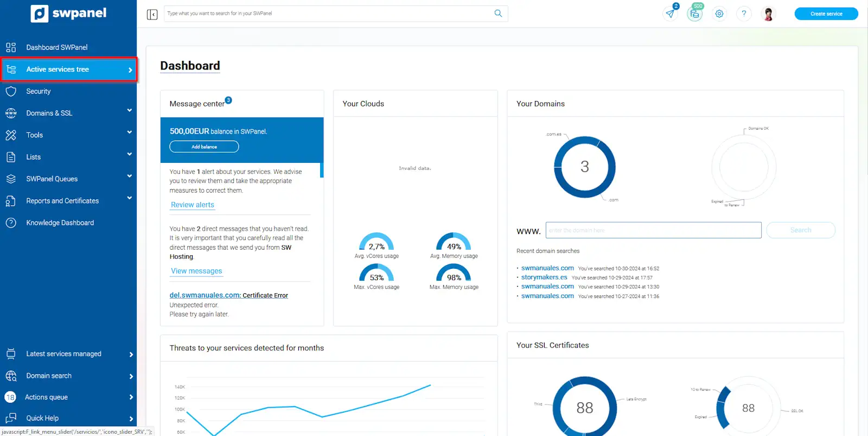Image resolution: width=868 pixels, height=436 pixels.
Task: Click the question mark help icon
Action: coord(744,14)
